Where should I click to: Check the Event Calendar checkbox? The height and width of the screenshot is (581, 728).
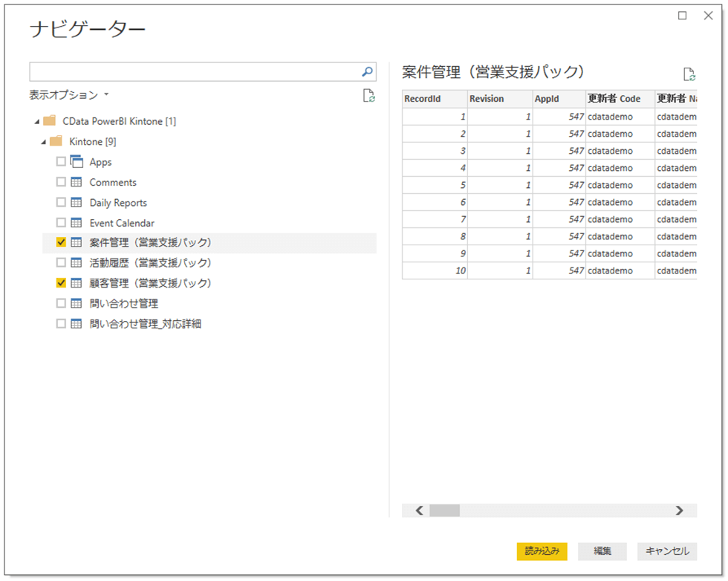(61, 222)
